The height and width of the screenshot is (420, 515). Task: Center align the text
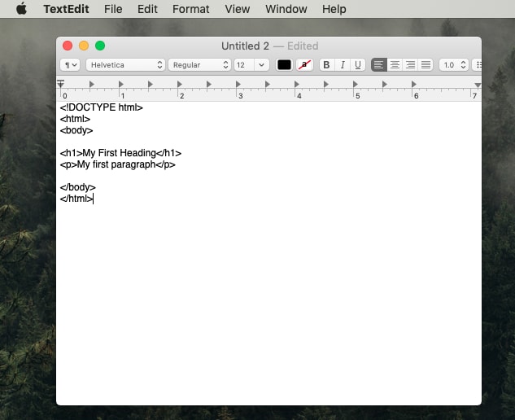pos(395,65)
